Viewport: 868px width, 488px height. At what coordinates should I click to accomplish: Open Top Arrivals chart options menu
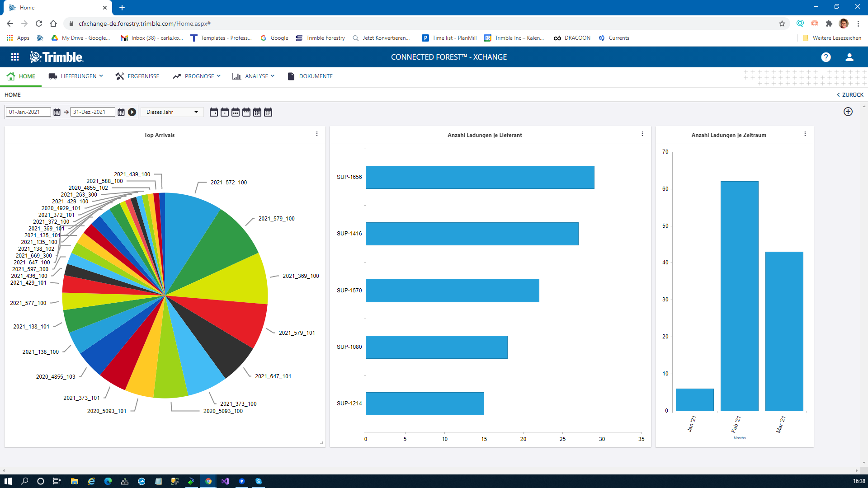pos(316,134)
